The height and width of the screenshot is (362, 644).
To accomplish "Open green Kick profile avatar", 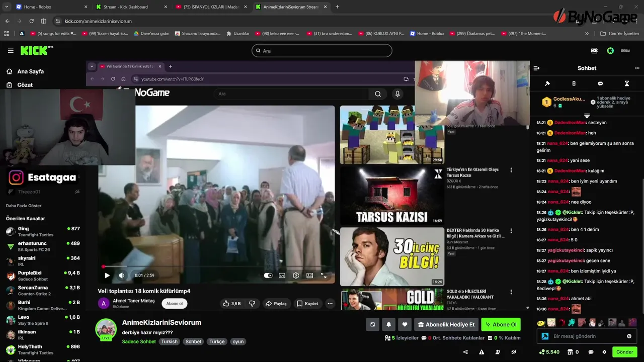I will (610, 51).
